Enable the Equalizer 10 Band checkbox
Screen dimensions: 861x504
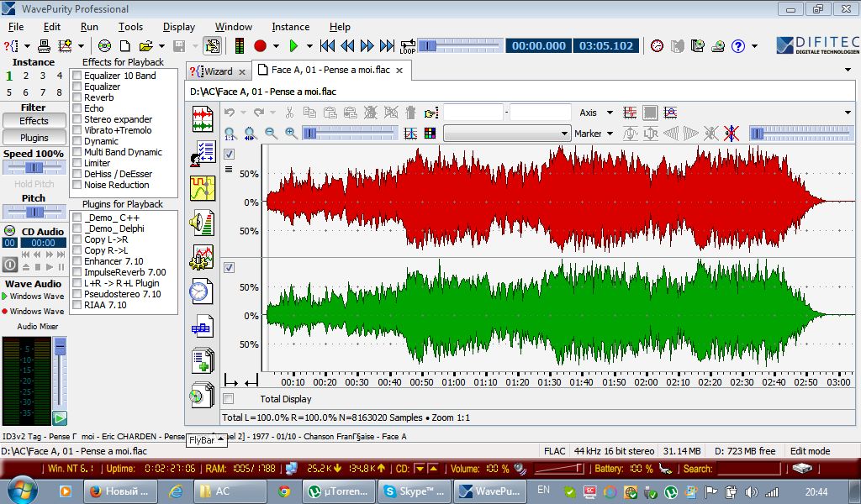77,76
